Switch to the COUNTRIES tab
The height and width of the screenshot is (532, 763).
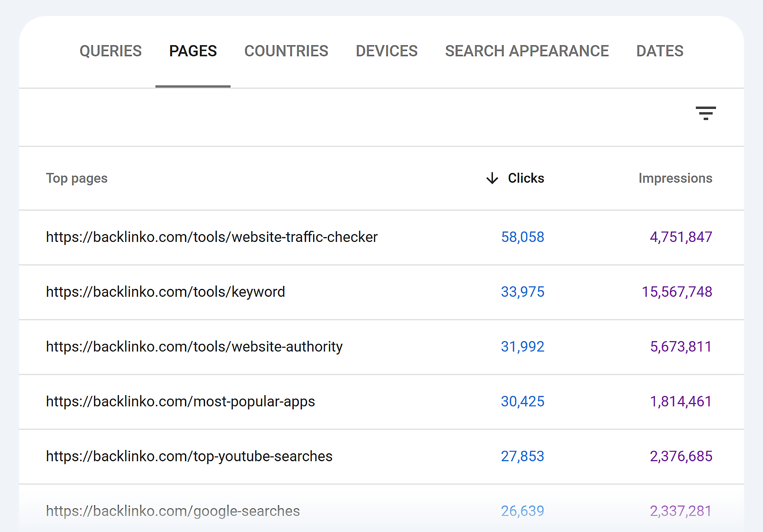click(286, 51)
